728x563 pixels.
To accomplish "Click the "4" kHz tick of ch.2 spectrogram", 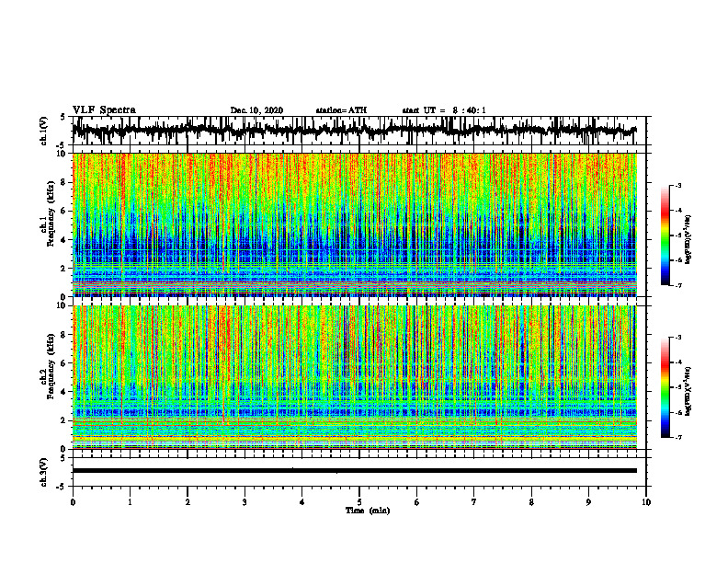I will point(64,392).
